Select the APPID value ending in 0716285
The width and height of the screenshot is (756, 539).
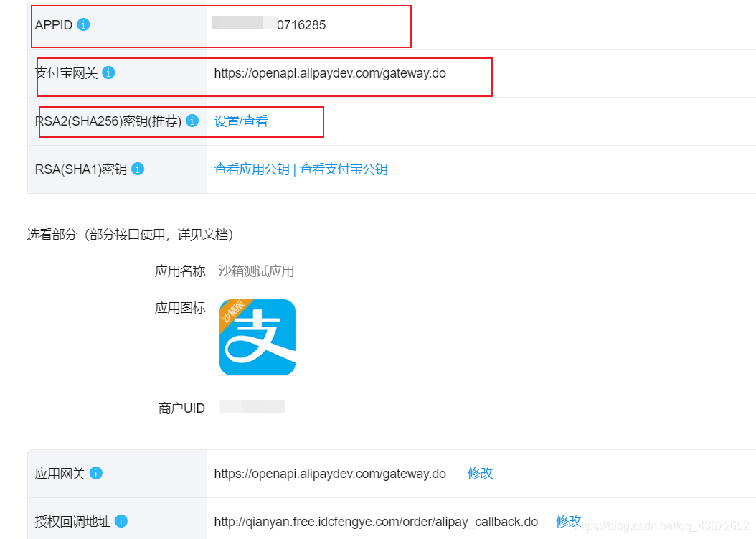coord(269,24)
